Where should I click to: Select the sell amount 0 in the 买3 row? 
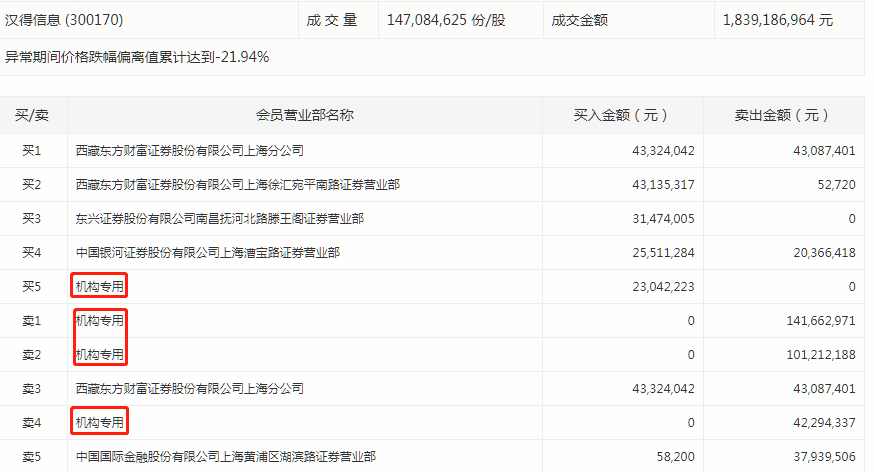[x=852, y=218]
